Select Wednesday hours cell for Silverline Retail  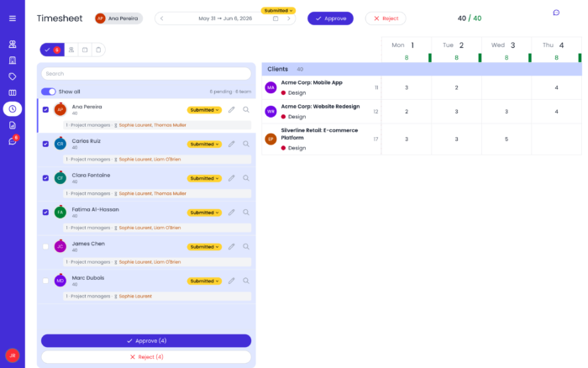(507, 139)
